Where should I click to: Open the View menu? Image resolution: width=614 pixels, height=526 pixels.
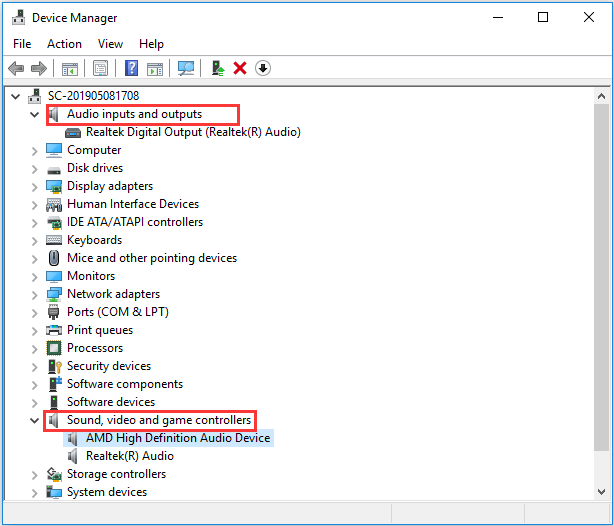click(x=110, y=44)
